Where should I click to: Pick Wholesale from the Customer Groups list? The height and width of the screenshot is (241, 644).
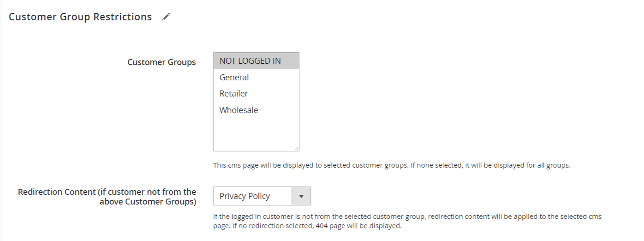(x=256, y=110)
